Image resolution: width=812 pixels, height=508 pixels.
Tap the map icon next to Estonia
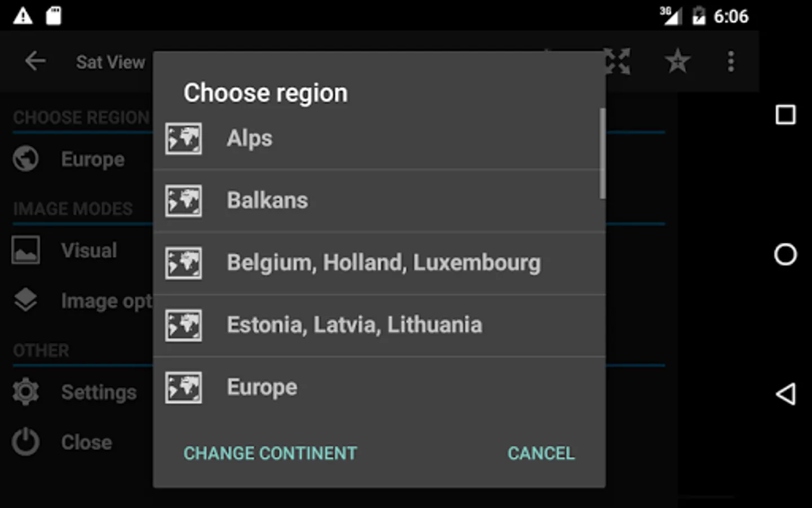pos(183,325)
